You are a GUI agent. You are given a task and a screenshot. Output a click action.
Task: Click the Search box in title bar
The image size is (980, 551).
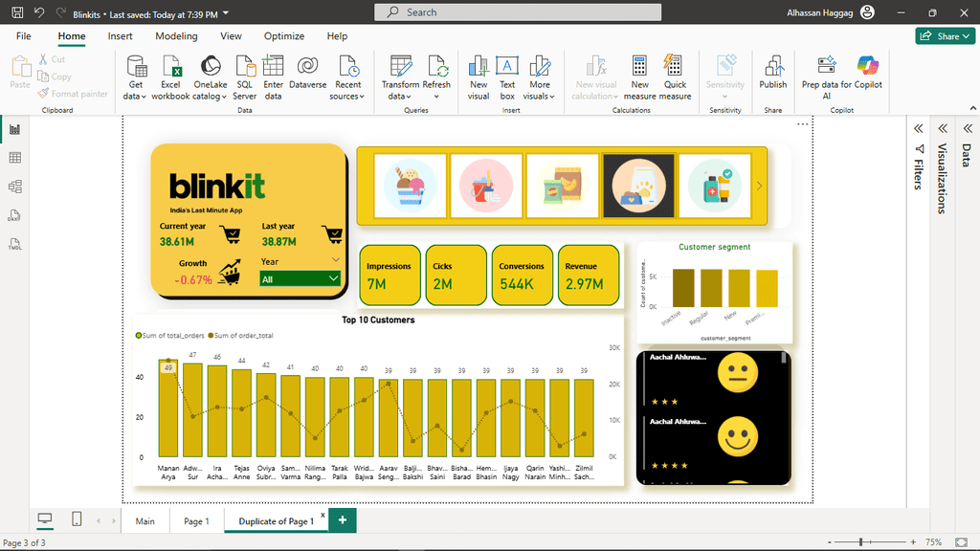517,12
